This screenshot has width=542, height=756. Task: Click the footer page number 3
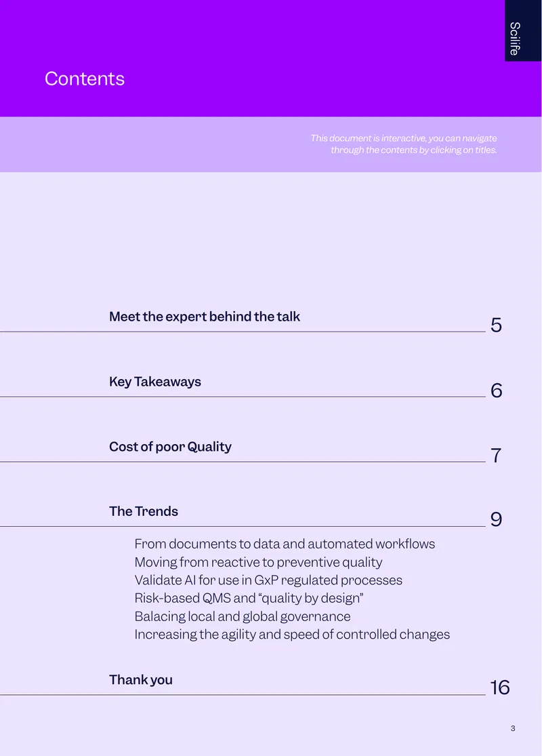pos(513,728)
